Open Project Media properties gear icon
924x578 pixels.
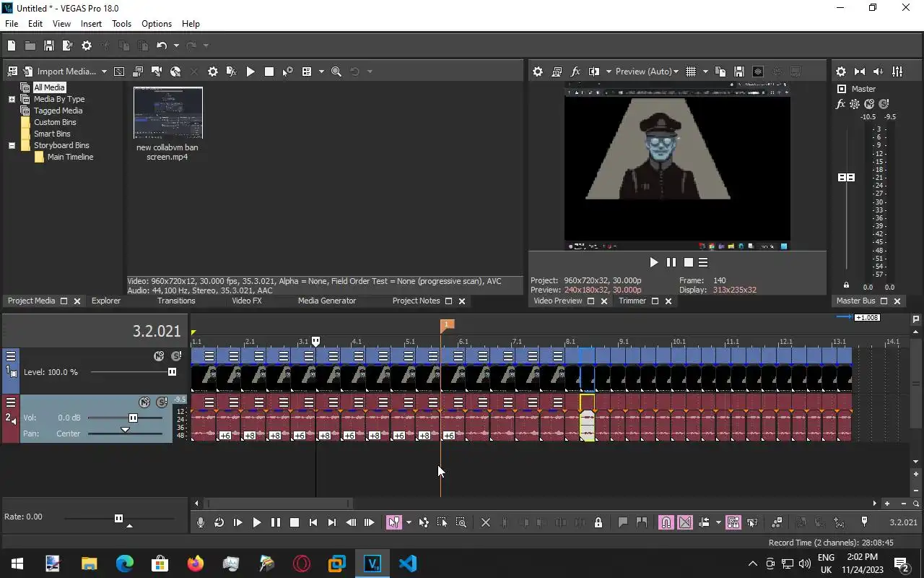(212, 72)
